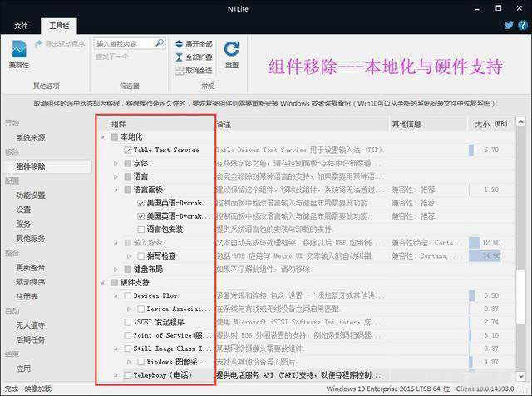Click 查找下一个 find next
The image size is (532, 396).
(112, 57)
